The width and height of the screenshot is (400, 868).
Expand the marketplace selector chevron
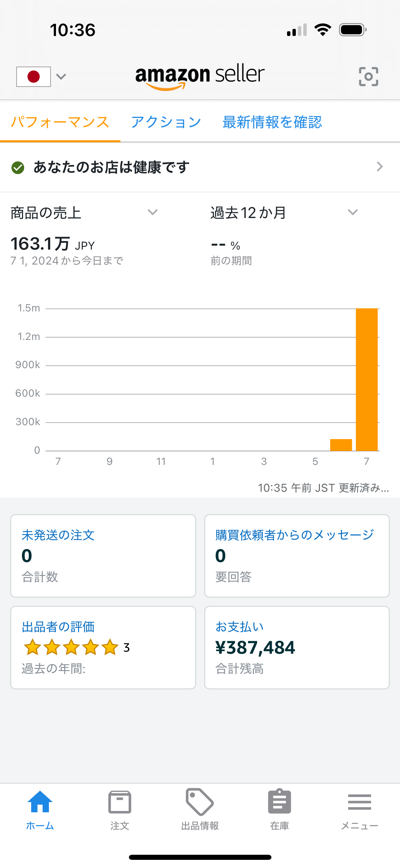(61, 77)
